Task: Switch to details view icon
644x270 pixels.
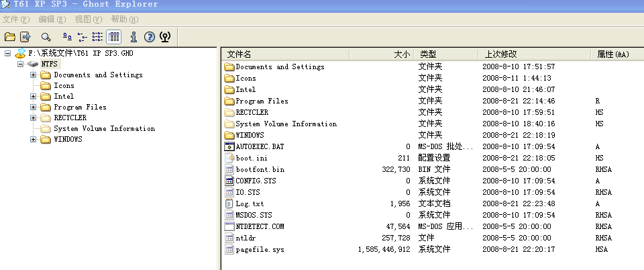Action: pyautogui.click(x=114, y=37)
